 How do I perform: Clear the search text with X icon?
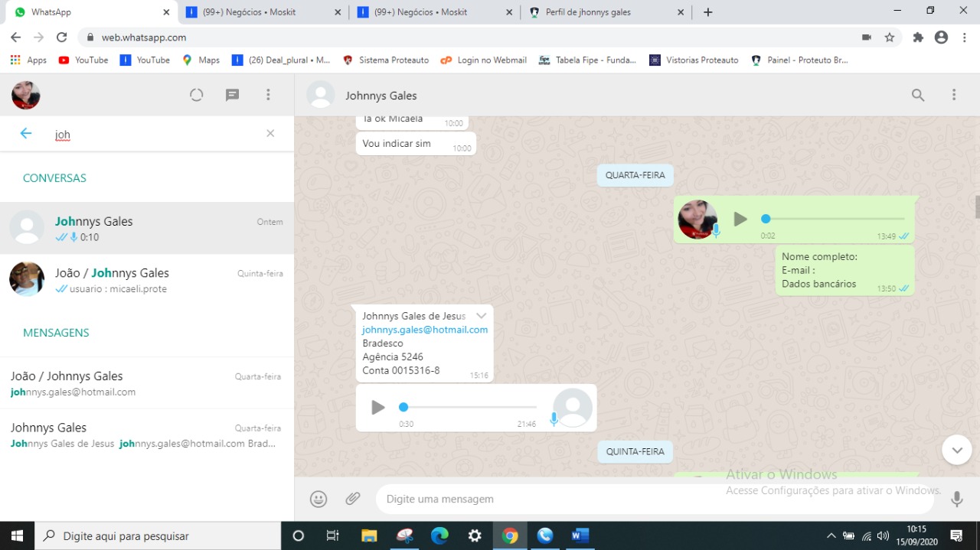tap(270, 134)
